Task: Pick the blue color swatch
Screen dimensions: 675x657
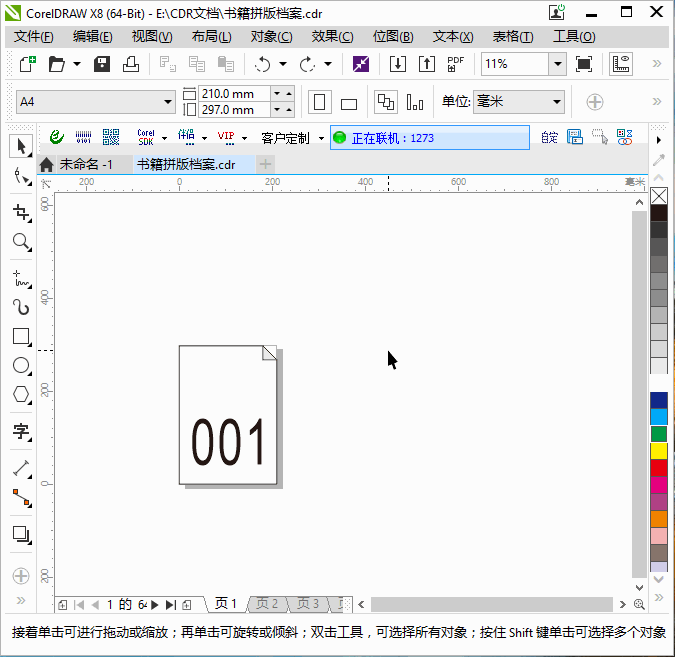Action: coord(659,400)
